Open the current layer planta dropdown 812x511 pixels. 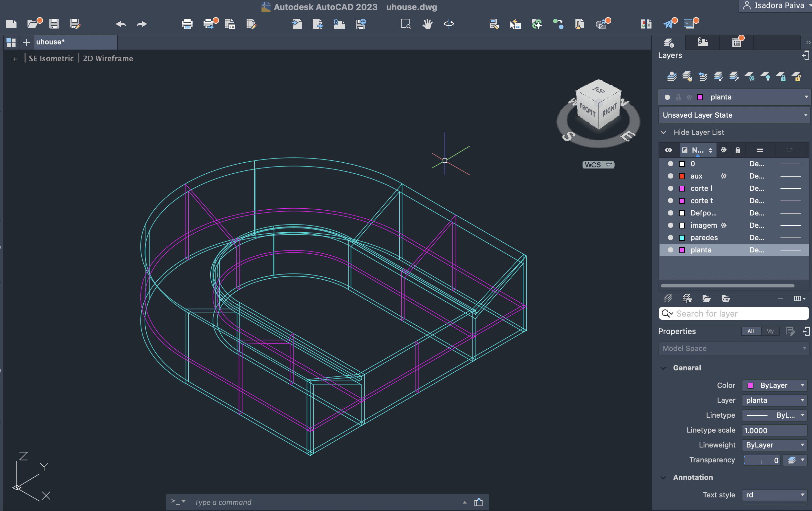pyautogui.click(x=806, y=97)
